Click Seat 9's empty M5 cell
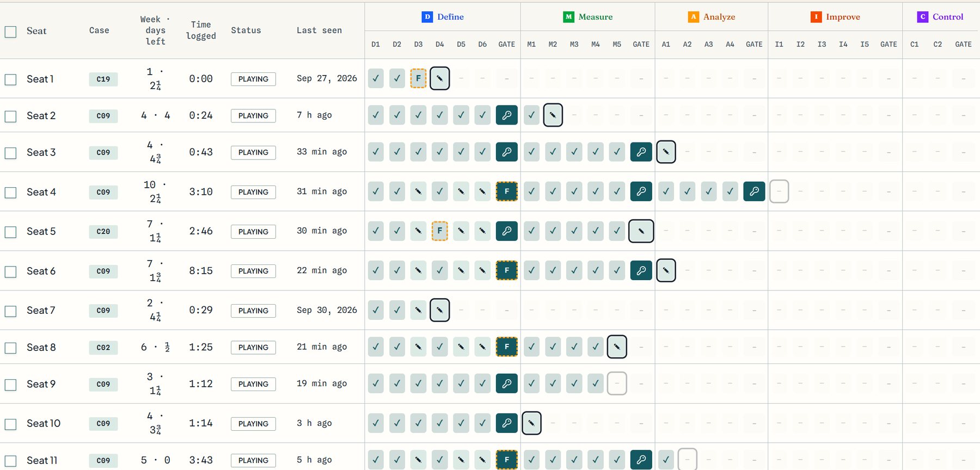The width and height of the screenshot is (980, 470). tap(617, 384)
